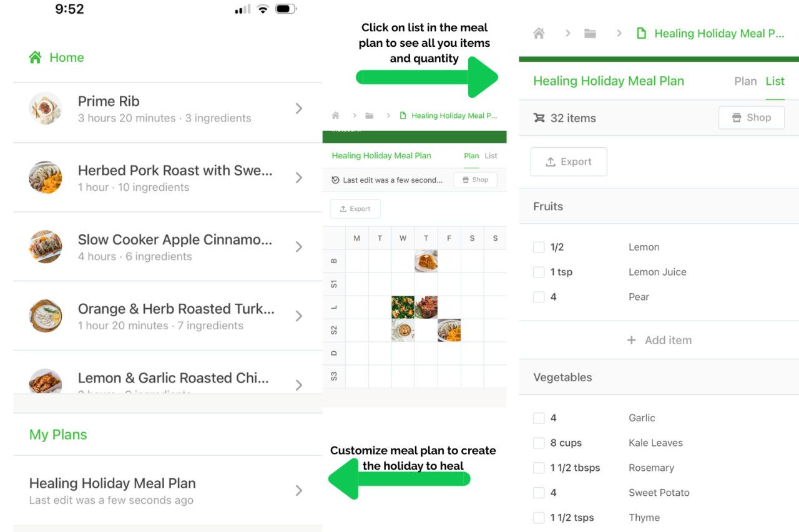Viewport: 799px width, 532px height.
Task: Mark Kale Leaves as checked
Action: [x=539, y=443]
